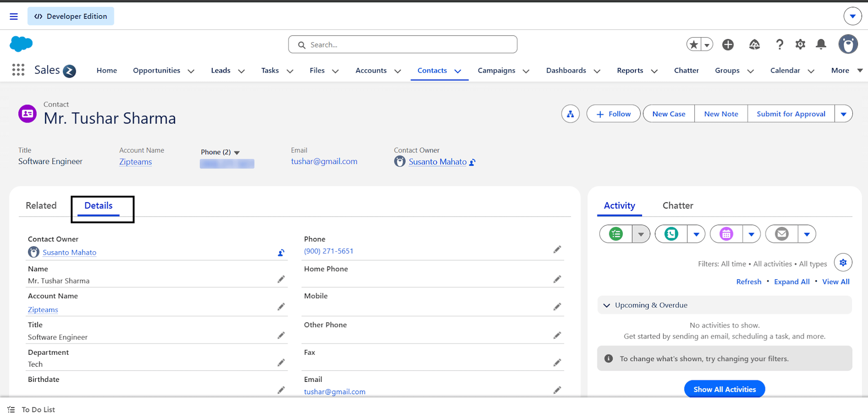Viewport: 868px width, 419px height.
Task: Click the New Event calendar icon
Action: pyautogui.click(x=726, y=234)
